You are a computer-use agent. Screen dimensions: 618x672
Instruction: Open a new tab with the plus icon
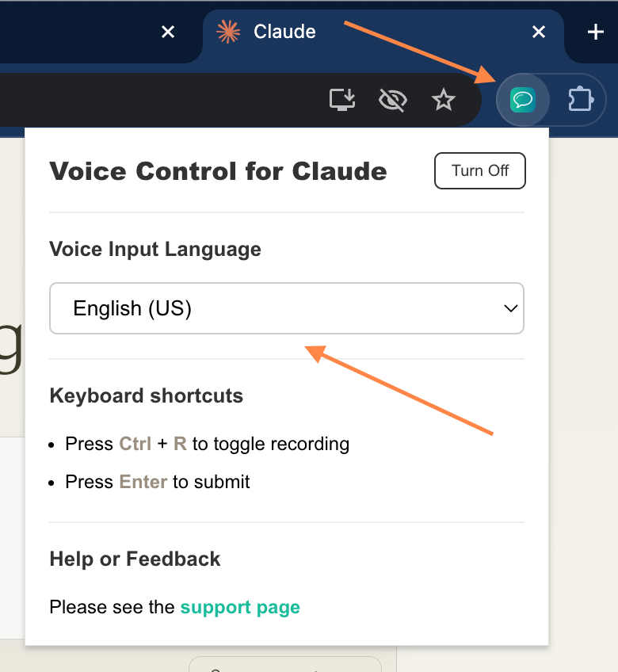coord(595,32)
